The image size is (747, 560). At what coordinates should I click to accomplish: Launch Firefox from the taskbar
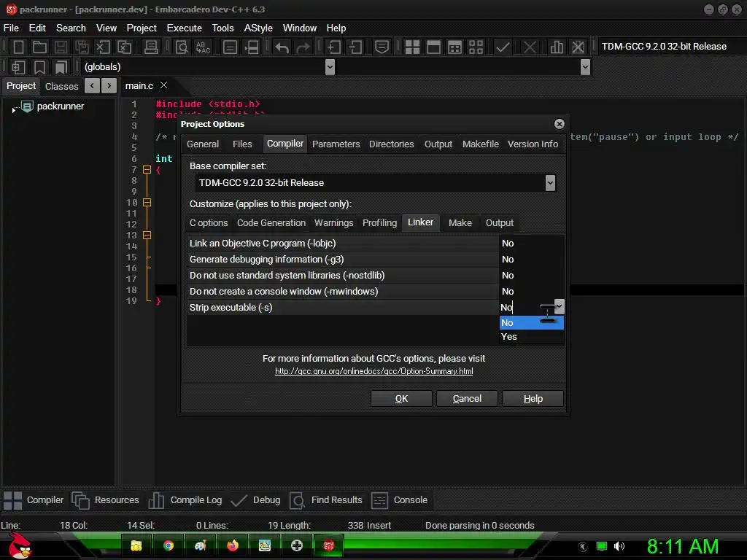tap(233, 545)
